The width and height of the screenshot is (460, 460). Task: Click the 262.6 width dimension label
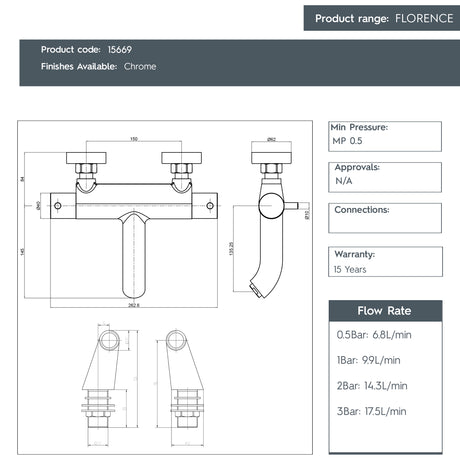[134, 305]
